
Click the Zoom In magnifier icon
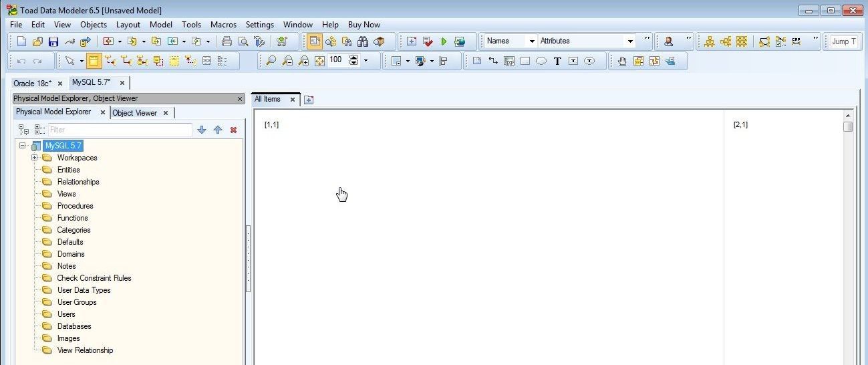coord(303,61)
